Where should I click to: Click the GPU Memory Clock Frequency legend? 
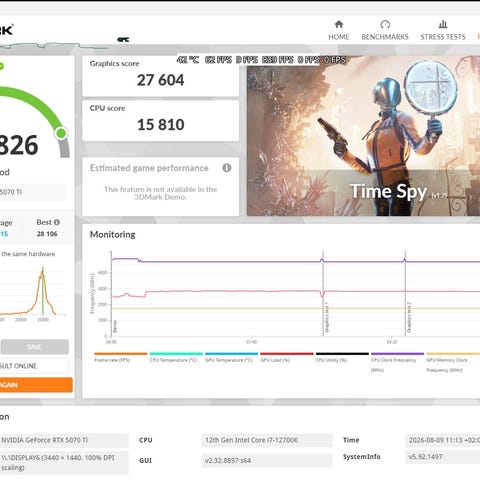(453, 363)
